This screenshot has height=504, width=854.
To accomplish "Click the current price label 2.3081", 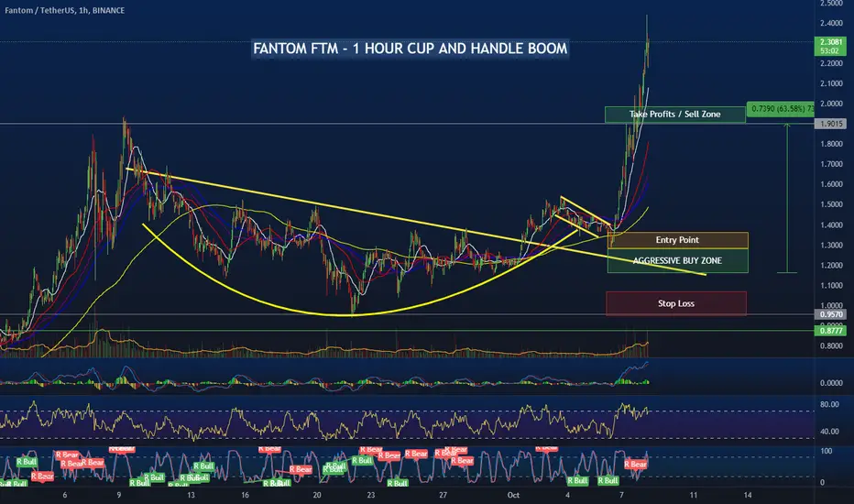I will (x=830, y=42).
